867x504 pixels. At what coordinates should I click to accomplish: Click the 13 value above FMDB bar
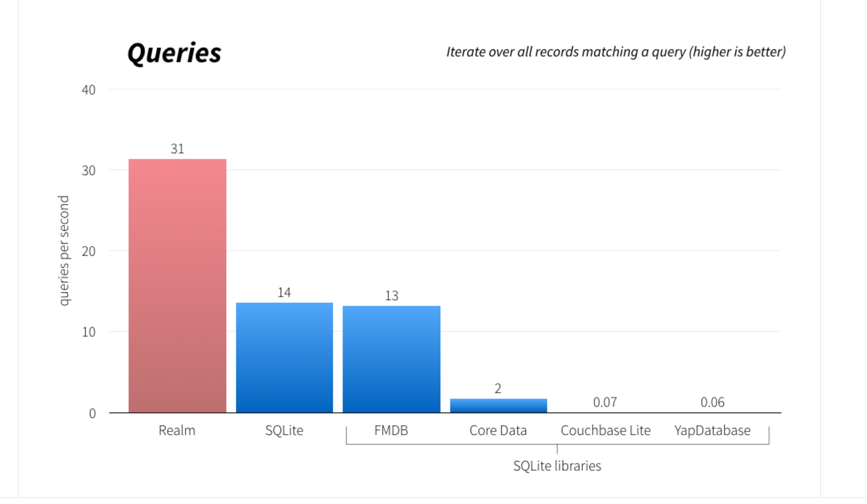click(x=391, y=295)
